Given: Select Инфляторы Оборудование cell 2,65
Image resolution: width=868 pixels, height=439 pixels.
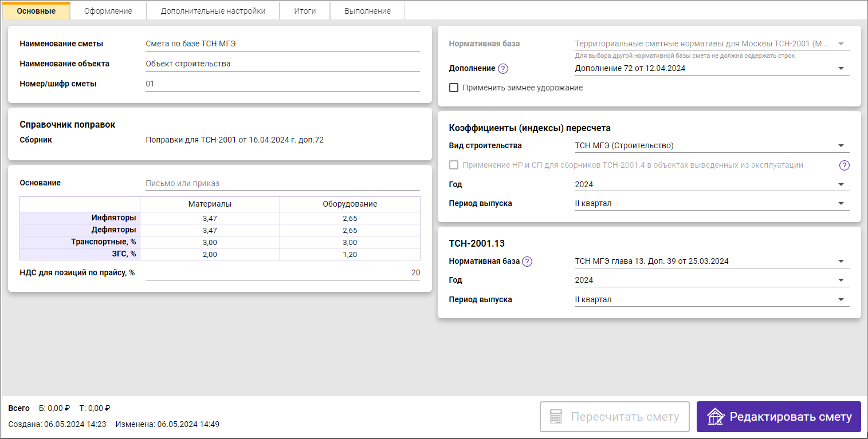Looking at the screenshot, I should [x=350, y=218].
